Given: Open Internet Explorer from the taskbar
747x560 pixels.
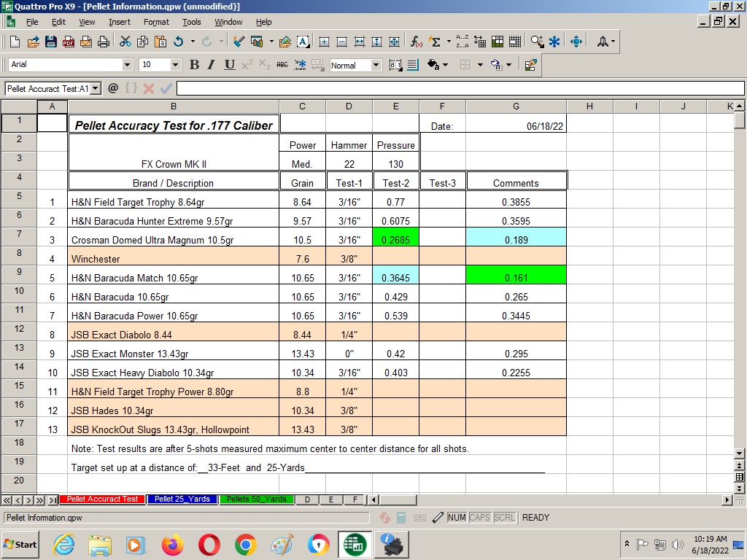Looking at the screenshot, I should pos(63,545).
